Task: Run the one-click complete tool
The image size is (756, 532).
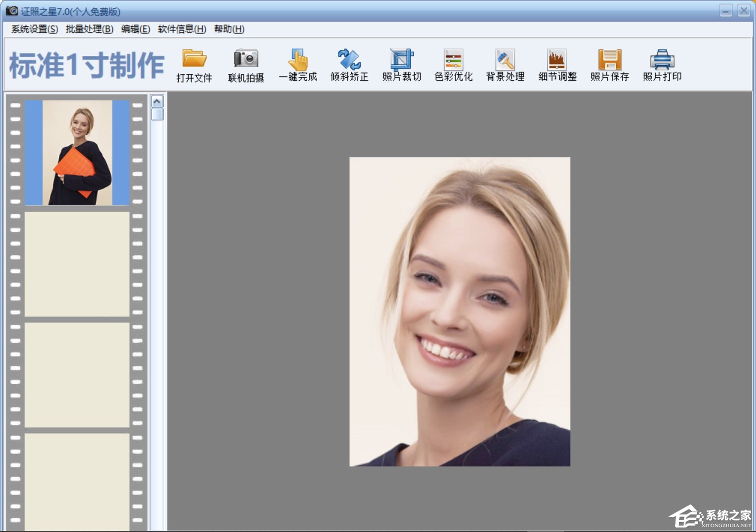Action: click(x=298, y=59)
